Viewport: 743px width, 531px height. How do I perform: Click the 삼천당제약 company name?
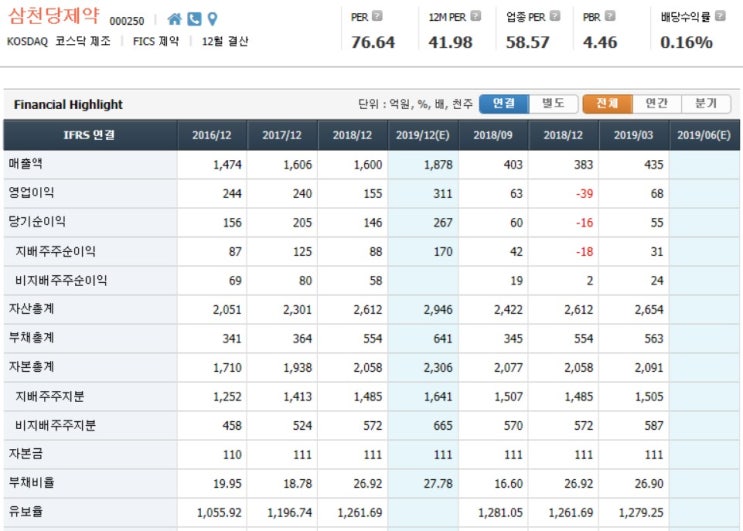tap(54, 16)
